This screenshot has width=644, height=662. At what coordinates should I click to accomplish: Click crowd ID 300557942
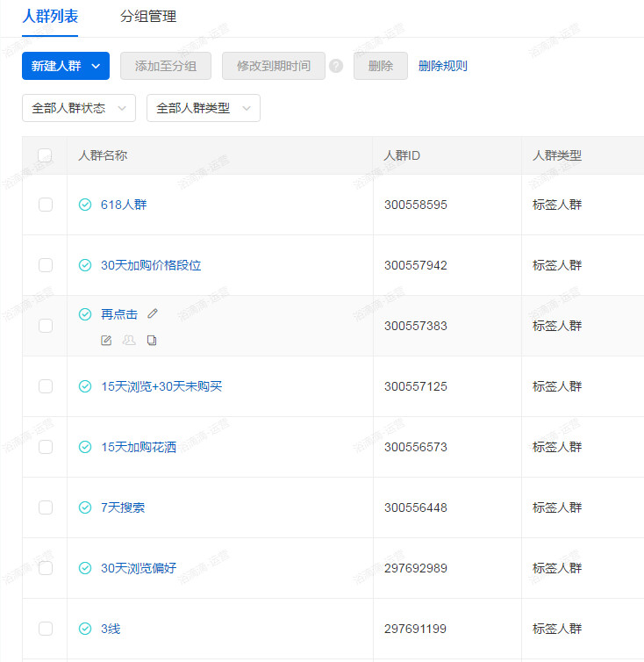tap(416, 265)
